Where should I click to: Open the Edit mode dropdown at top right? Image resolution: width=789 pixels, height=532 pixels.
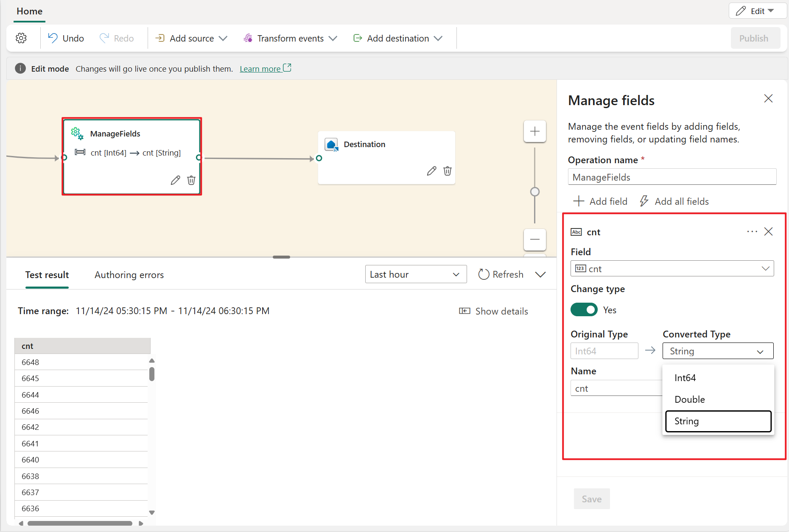[758, 11]
